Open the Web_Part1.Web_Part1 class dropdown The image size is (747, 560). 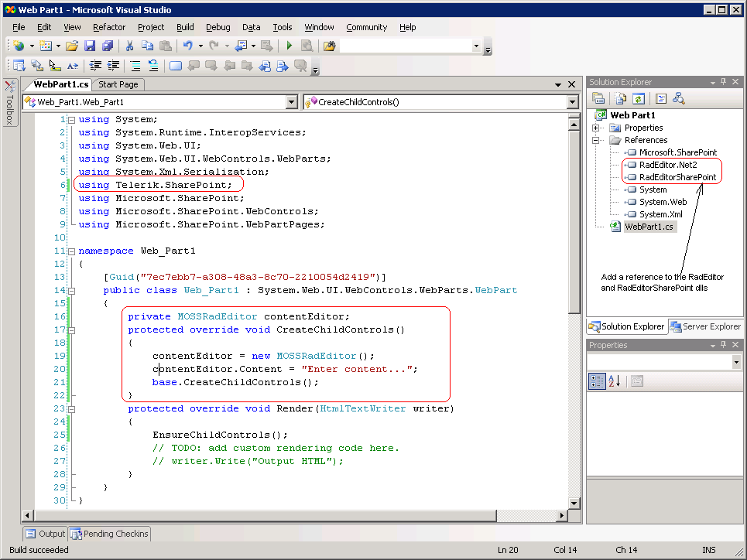click(x=292, y=102)
